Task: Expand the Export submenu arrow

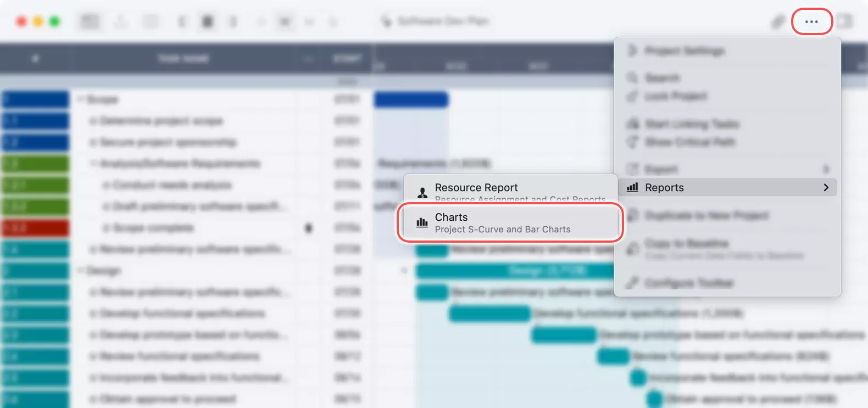Action: [x=826, y=169]
